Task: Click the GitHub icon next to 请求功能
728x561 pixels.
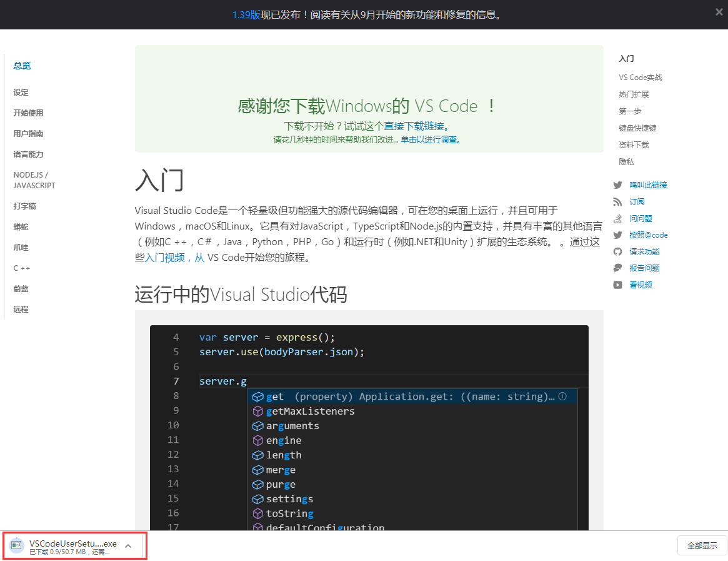Action: pos(618,251)
